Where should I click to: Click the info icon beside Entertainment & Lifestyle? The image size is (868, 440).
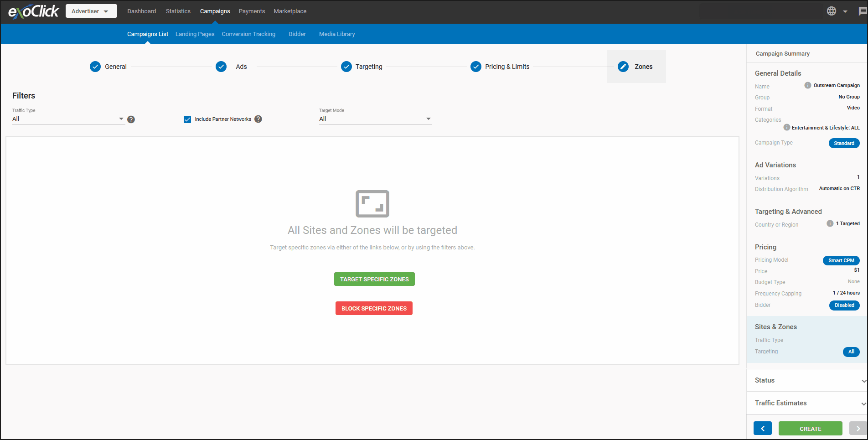click(787, 127)
